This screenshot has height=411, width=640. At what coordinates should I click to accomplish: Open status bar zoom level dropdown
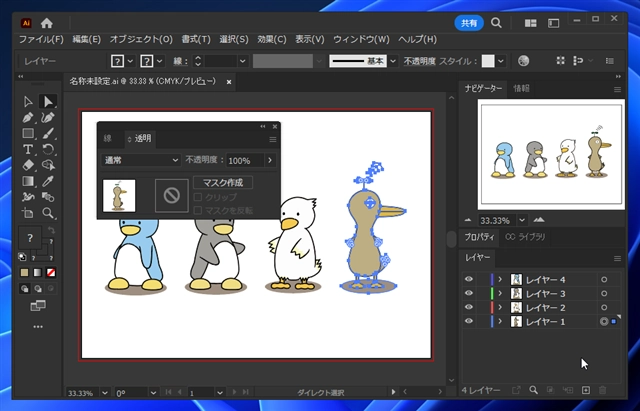(105, 393)
